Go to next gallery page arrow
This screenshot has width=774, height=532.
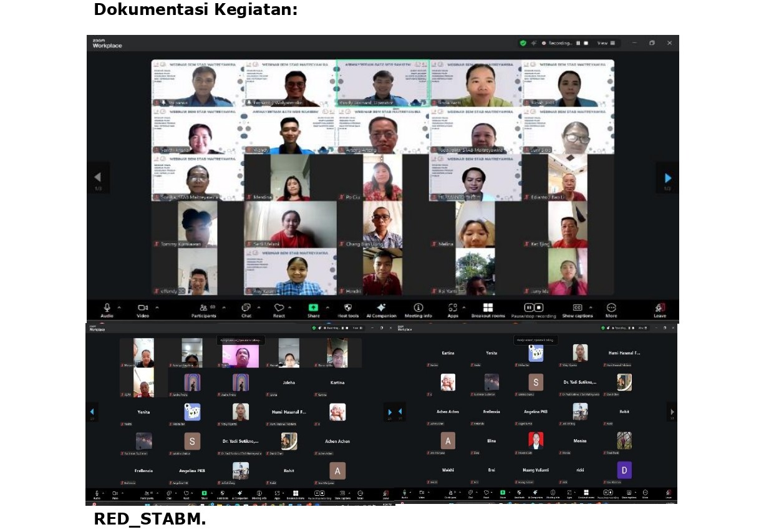[x=667, y=178]
